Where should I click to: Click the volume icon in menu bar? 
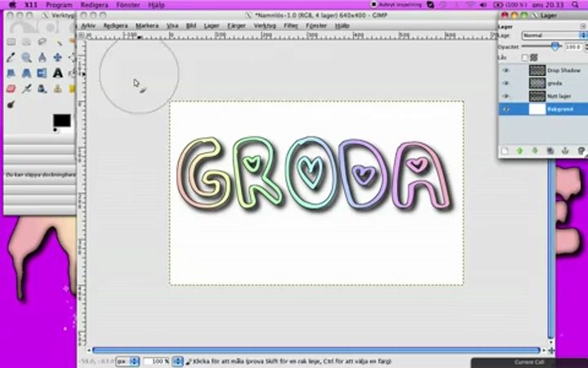pyautogui.click(x=483, y=5)
